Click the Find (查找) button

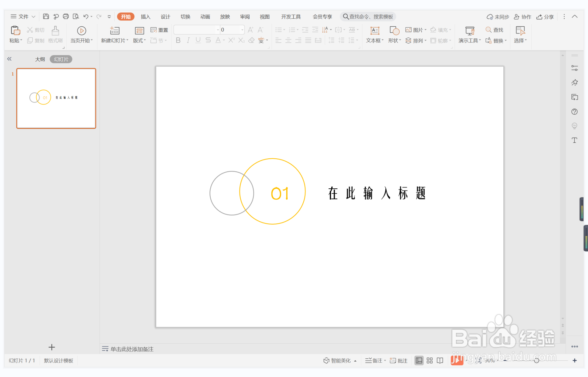[x=494, y=30]
